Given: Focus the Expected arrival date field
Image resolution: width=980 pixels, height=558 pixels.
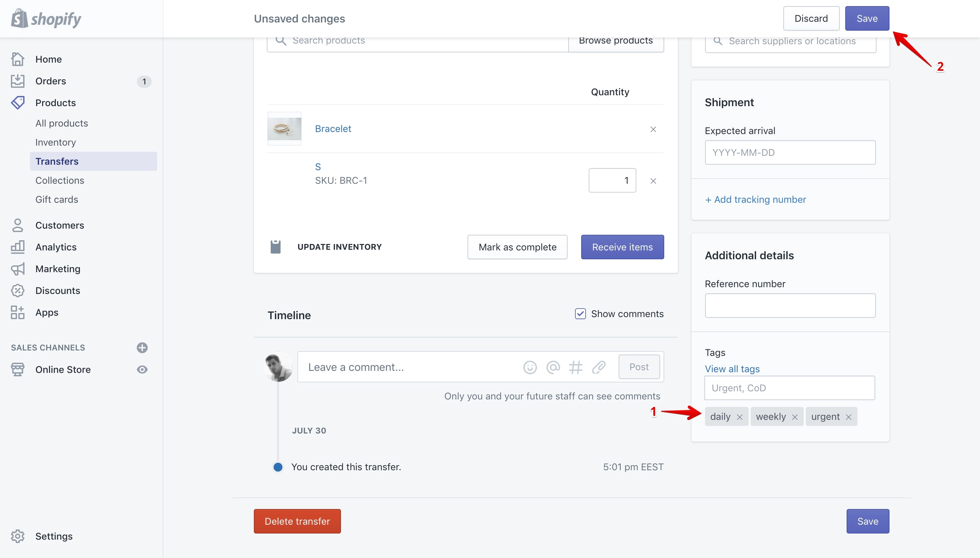Looking at the screenshot, I should (790, 152).
